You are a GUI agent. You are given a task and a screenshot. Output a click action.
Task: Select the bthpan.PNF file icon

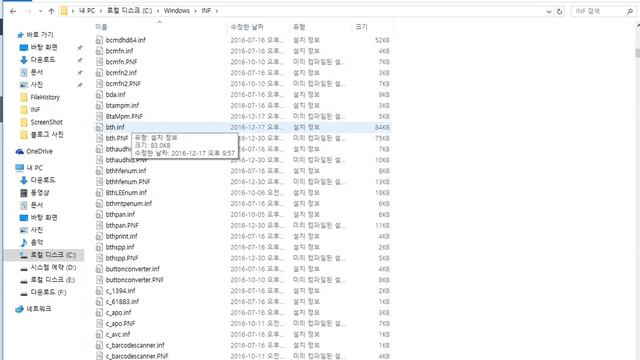[99, 225]
